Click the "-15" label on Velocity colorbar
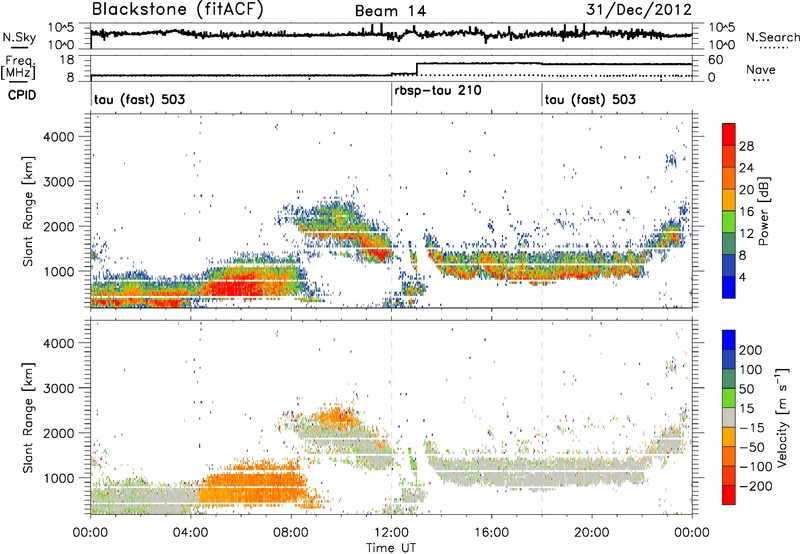This screenshot has width=800, height=554. click(752, 428)
